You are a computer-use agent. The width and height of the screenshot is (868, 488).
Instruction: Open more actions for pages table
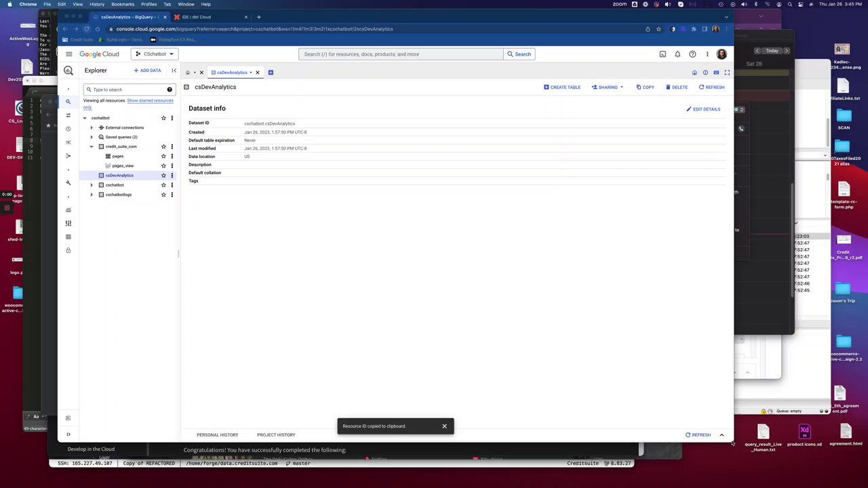172,156
